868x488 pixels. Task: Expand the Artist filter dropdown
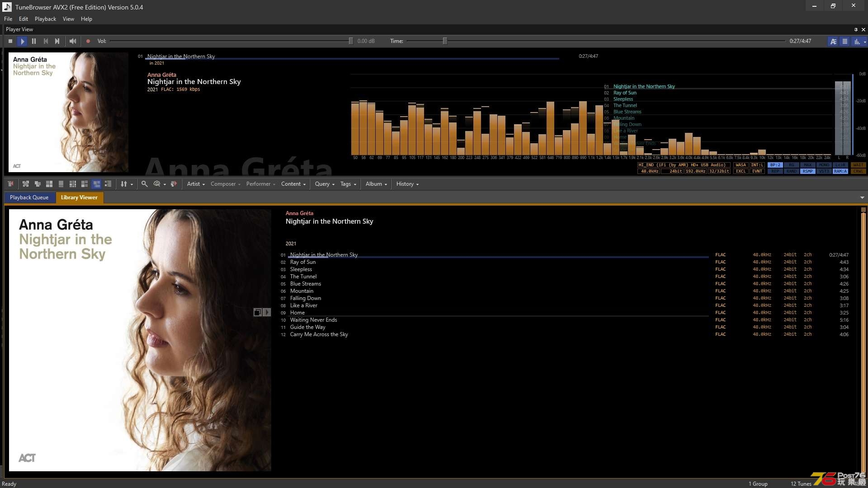(x=196, y=184)
